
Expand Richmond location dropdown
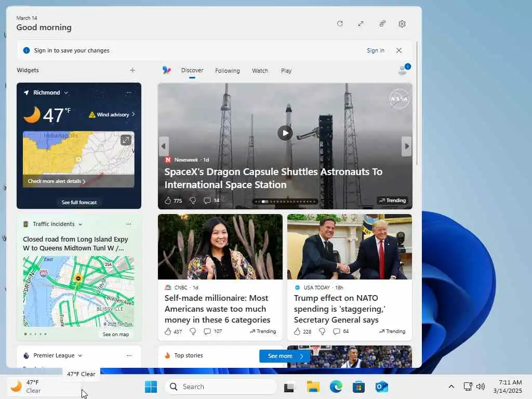point(66,92)
